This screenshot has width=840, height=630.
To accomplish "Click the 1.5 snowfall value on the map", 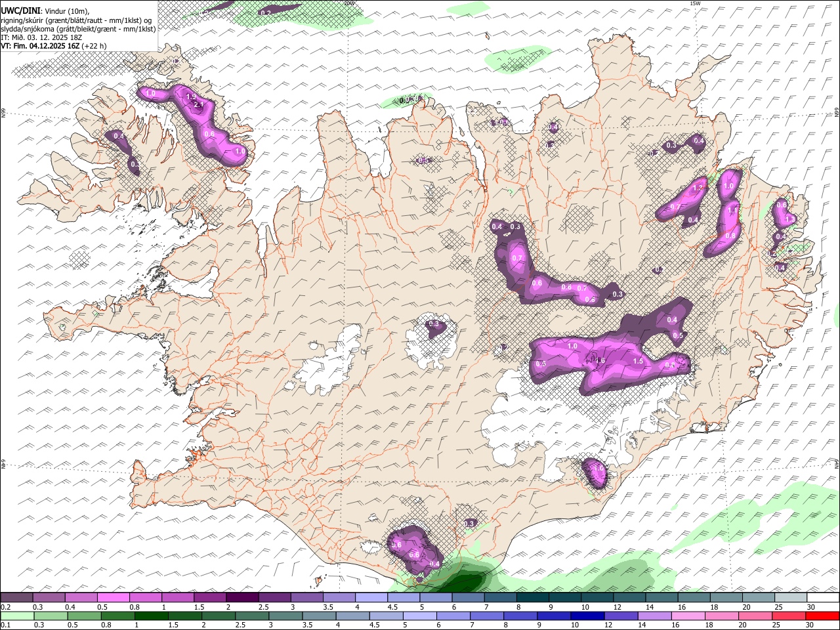I will (x=637, y=362).
